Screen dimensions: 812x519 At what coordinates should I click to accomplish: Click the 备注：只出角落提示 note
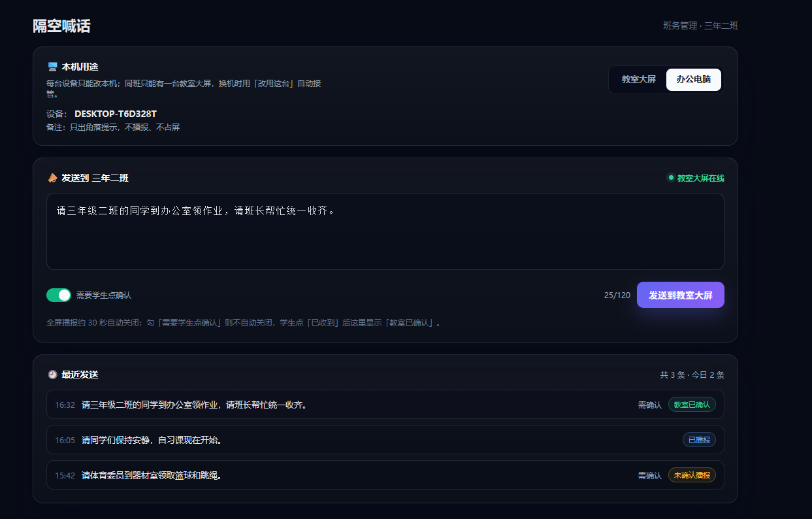coord(113,127)
